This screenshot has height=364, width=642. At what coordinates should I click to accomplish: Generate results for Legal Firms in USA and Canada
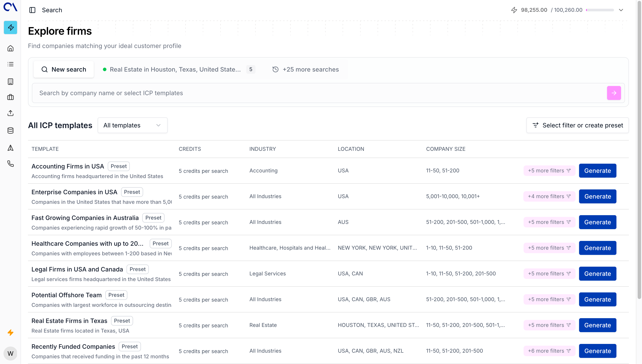[597, 273]
